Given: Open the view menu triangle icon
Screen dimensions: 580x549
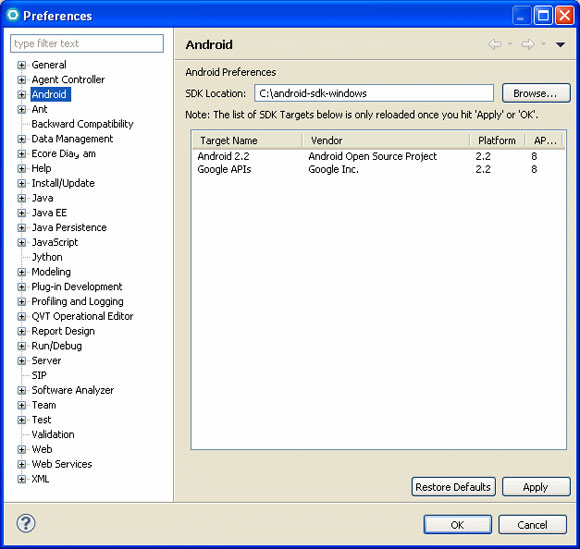Looking at the screenshot, I should [x=560, y=44].
